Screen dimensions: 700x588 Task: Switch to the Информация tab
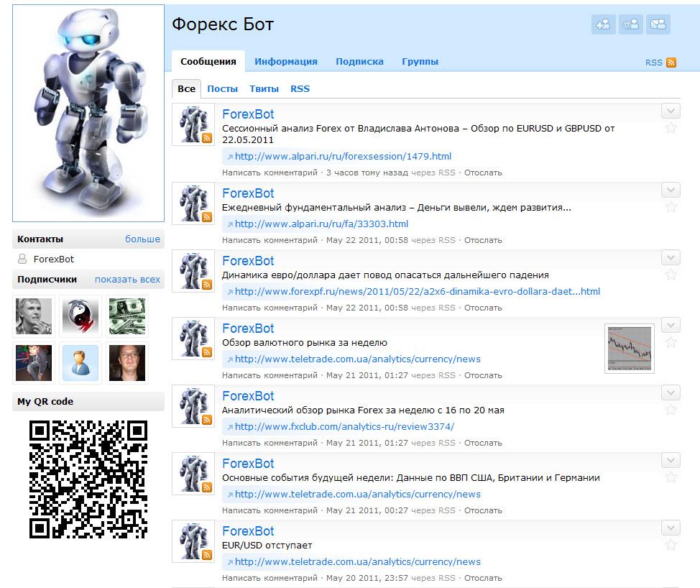286,62
